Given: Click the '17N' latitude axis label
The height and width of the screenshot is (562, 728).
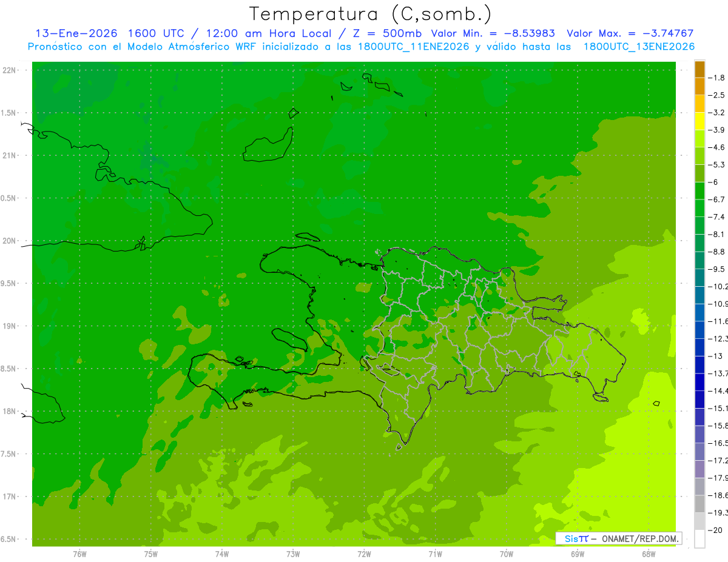Looking at the screenshot, I should tap(10, 497).
